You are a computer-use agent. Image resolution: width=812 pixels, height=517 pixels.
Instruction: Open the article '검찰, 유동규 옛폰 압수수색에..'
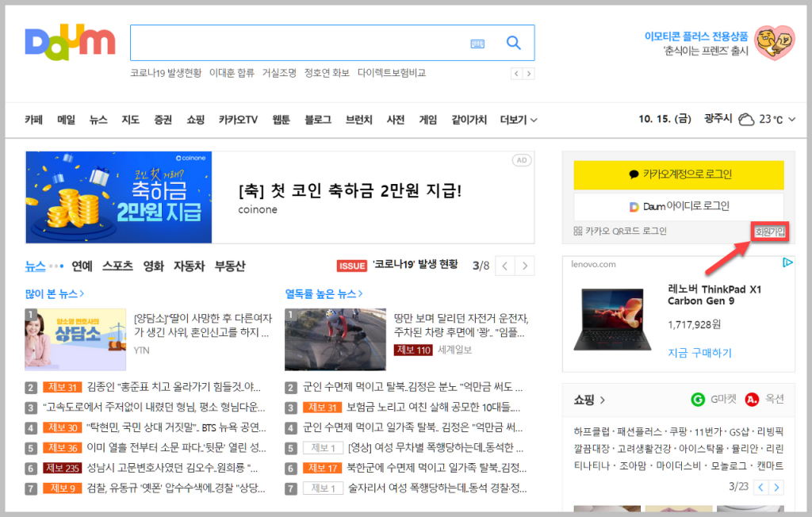pos(176,488)
